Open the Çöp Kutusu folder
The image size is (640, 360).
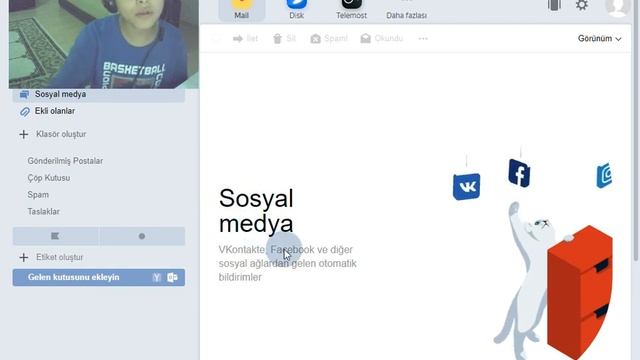pyautogui.click(x=49, y=178)
